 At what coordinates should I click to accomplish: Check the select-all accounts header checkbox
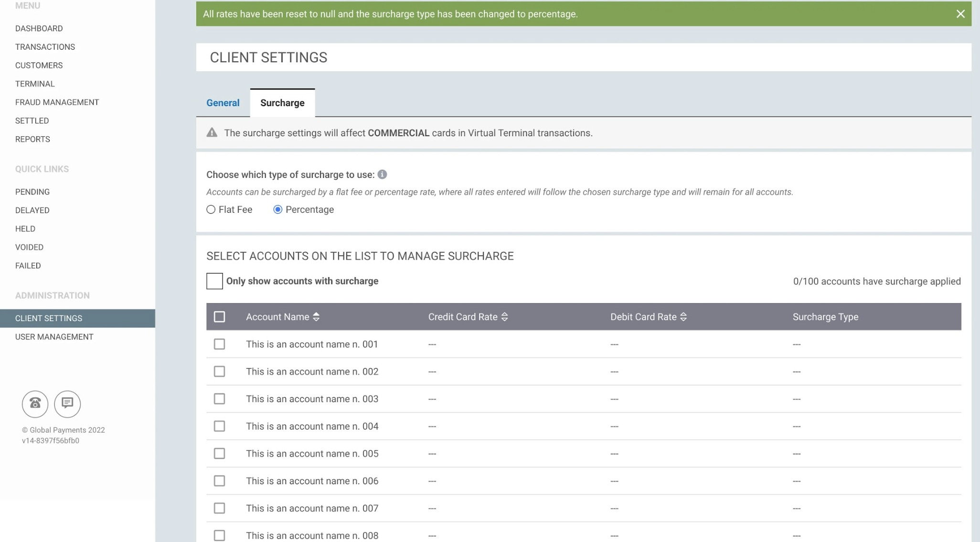click(219, 317)
